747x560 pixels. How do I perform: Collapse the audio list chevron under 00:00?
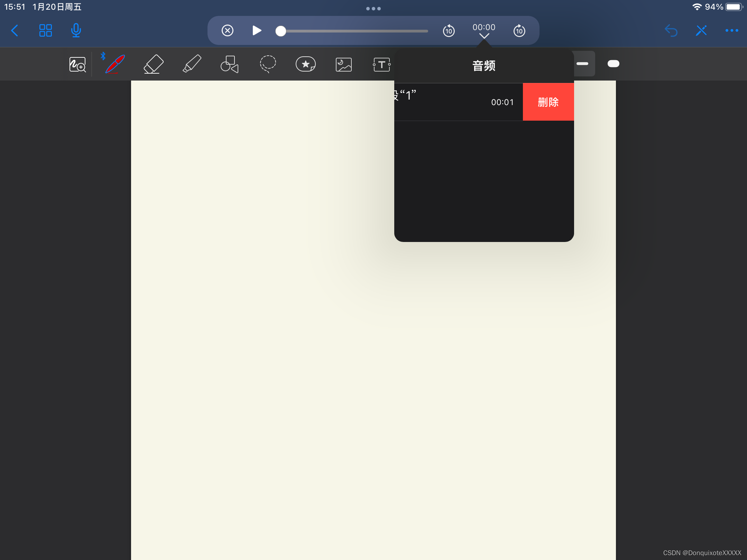pos(484,36)
